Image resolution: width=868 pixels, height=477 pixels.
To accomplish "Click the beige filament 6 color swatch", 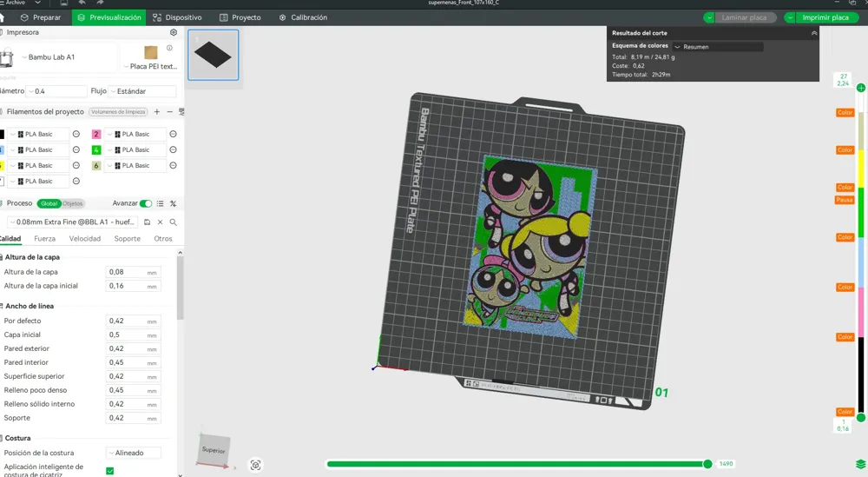I will [96, 165].
